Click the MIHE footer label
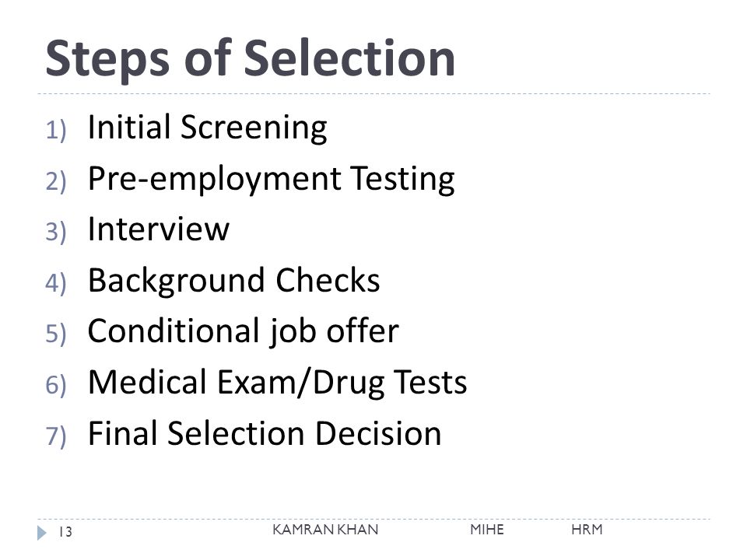Viewport: 747px width, 560px height. click(x=487, y=530)
